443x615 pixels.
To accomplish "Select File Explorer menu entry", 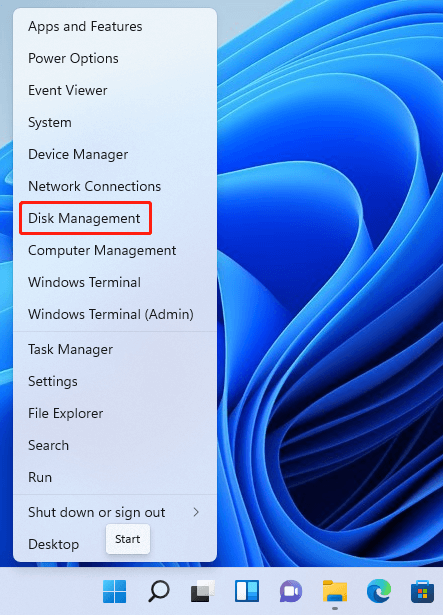I will click(115, 413).
